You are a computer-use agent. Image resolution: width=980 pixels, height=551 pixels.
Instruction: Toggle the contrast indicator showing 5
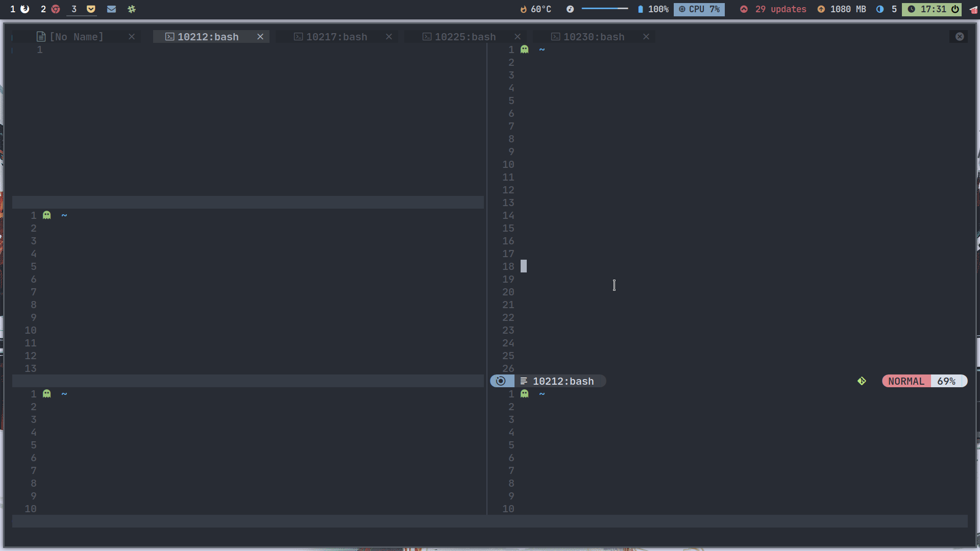click(x=886, y=9)
